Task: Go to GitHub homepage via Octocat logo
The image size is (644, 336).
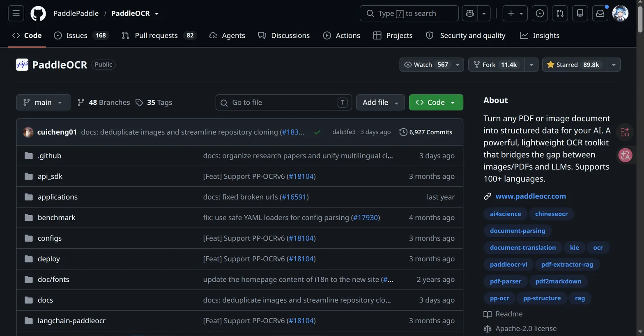Action: point(38,14)
